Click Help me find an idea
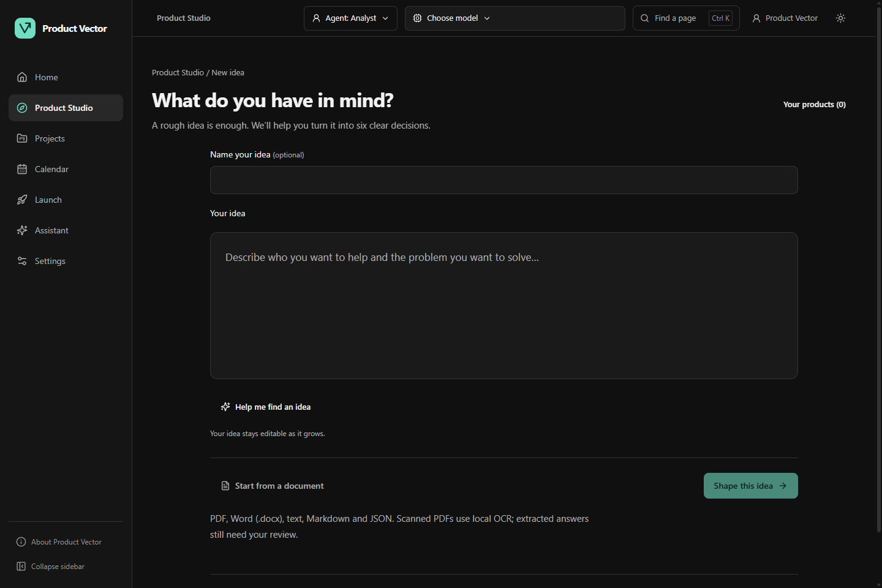Image resolution: width=882 pixels, height=588 pixels. coord(266,407)
